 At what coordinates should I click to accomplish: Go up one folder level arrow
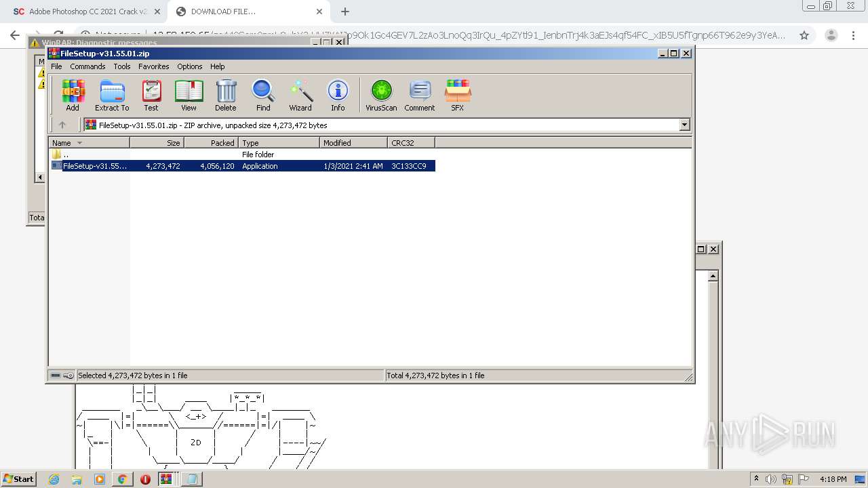click(x=62, y=125)
